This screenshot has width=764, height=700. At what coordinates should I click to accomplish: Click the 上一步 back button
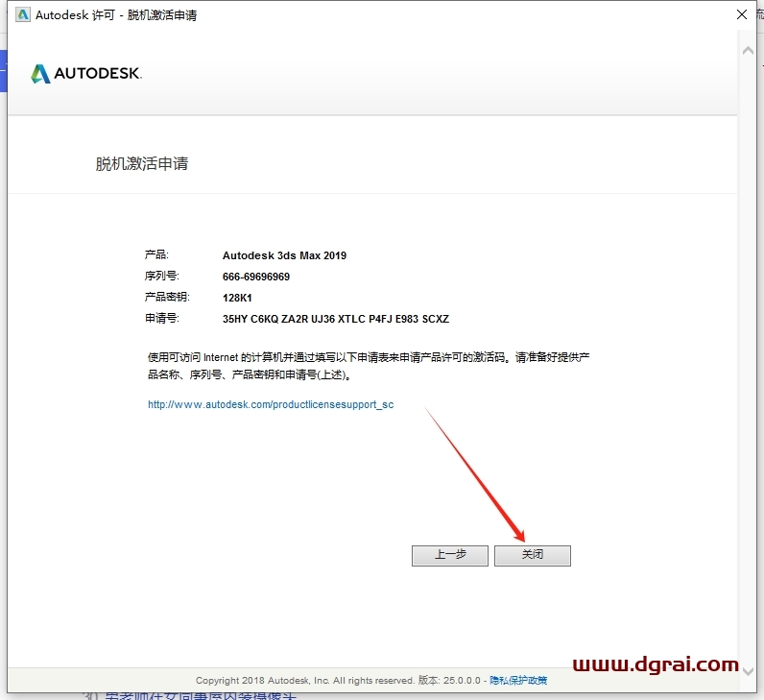coord(450,555)
